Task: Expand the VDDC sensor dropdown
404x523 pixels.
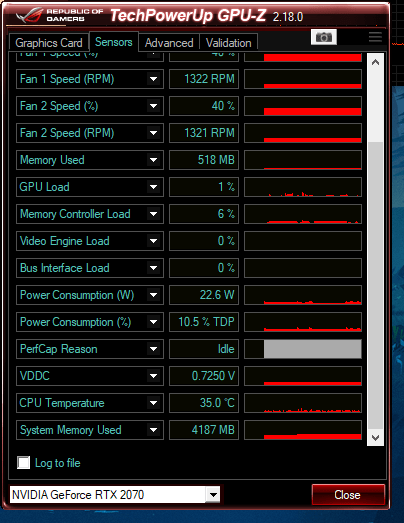Action: (153, 376)
